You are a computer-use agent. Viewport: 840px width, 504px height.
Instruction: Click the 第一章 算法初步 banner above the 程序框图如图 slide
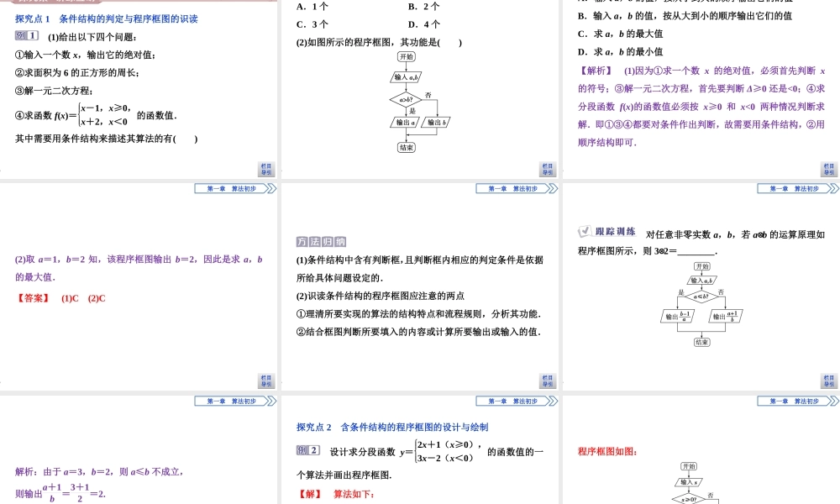click(x=794, y=402)
